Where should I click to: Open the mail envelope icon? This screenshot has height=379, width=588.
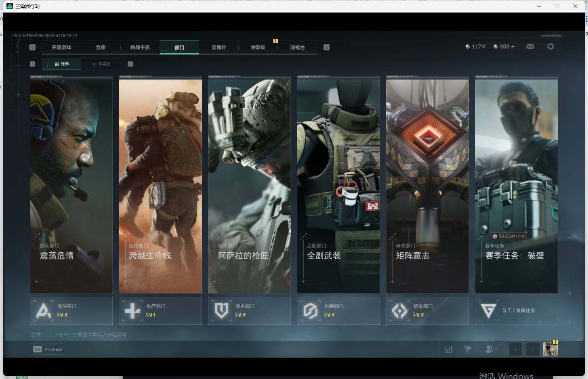point(530,47)
